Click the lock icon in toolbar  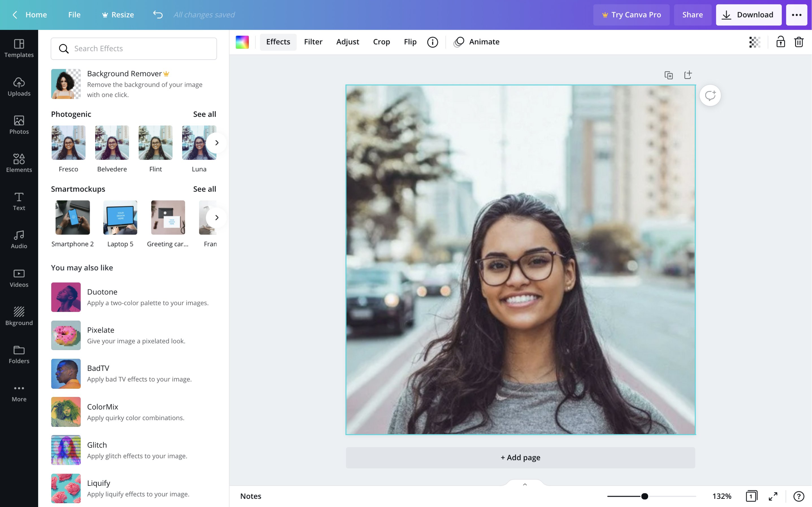click(780, 41)
